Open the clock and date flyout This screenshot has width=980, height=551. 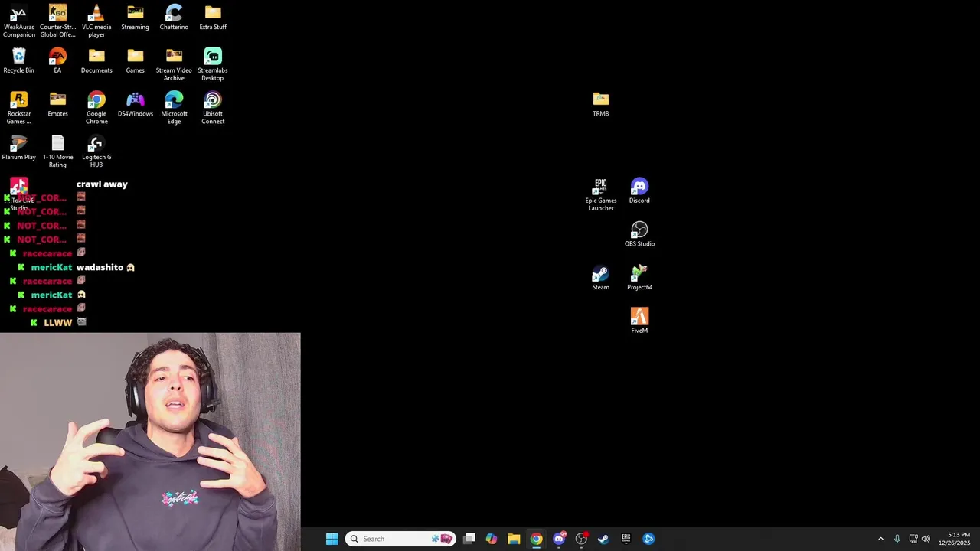pos(955,539)
